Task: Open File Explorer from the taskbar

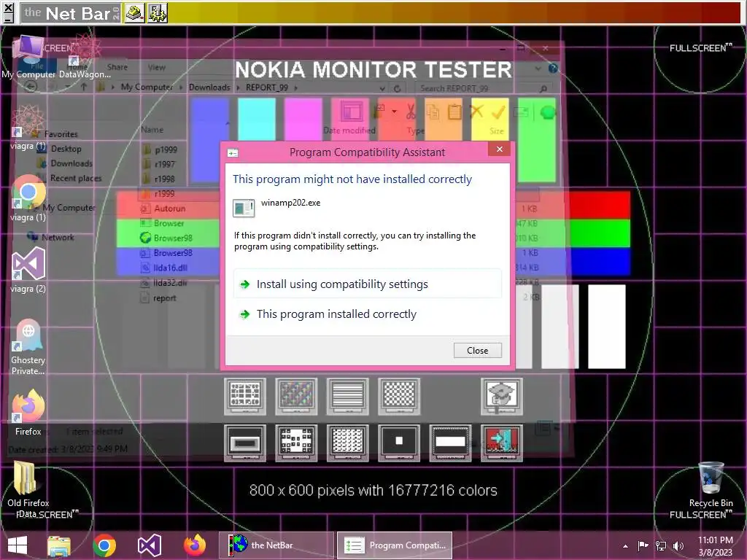Action: (x=59, y=545)
